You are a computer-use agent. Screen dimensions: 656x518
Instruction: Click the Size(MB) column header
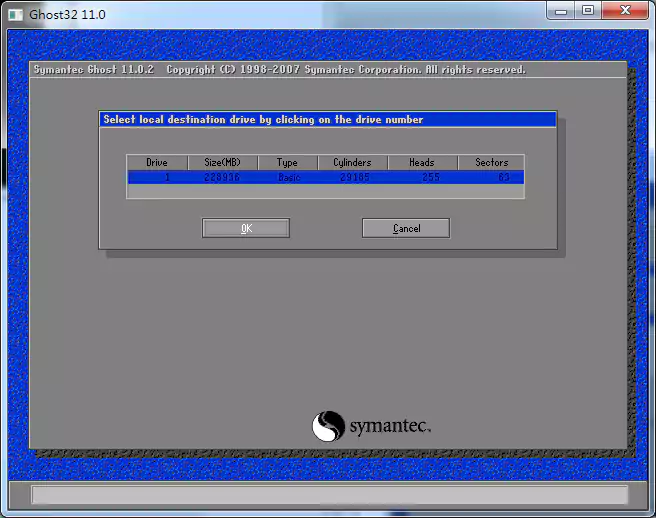pyautogui.click(x=222, y=162)
